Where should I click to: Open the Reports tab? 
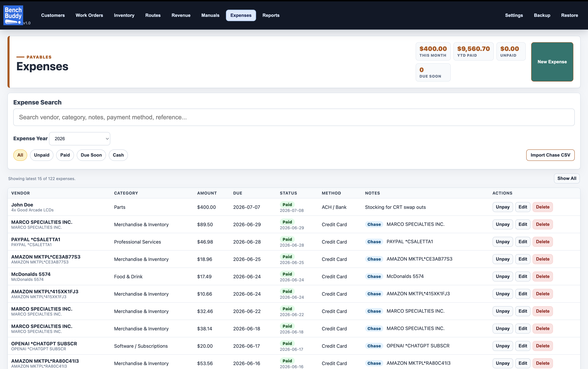[271, 15]
